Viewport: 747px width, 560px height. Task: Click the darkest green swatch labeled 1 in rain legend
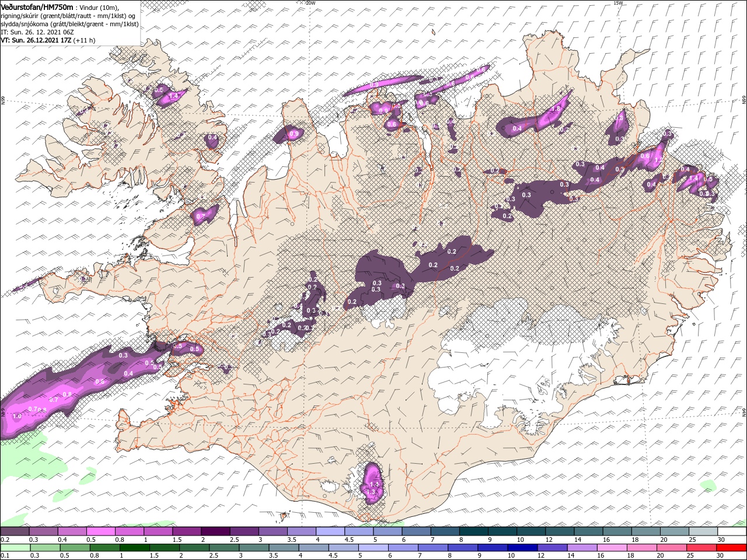point(134,548)
